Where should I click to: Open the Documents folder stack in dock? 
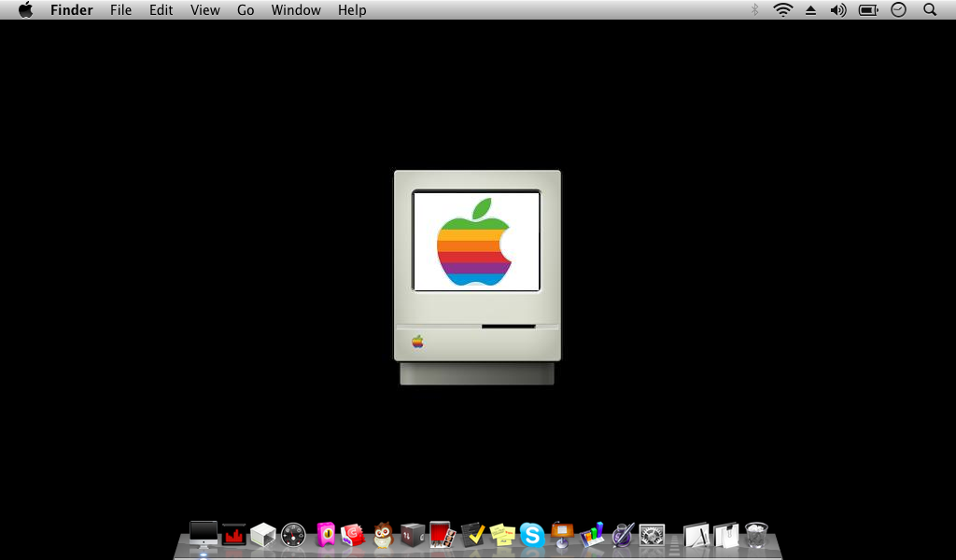point(726,535)
